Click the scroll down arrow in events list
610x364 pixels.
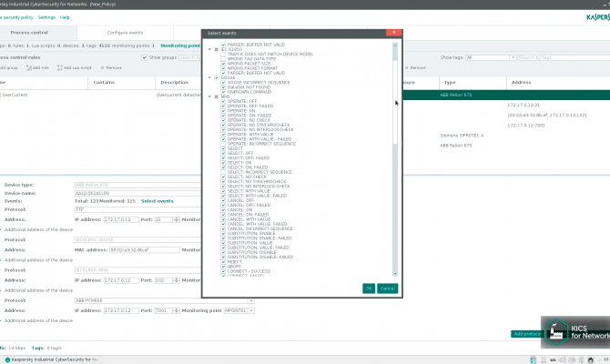(395, 274)
